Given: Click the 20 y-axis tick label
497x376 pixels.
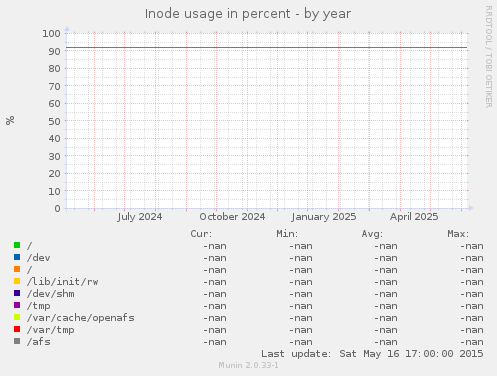Looking at the screenshot, I should tap(55, 173).
